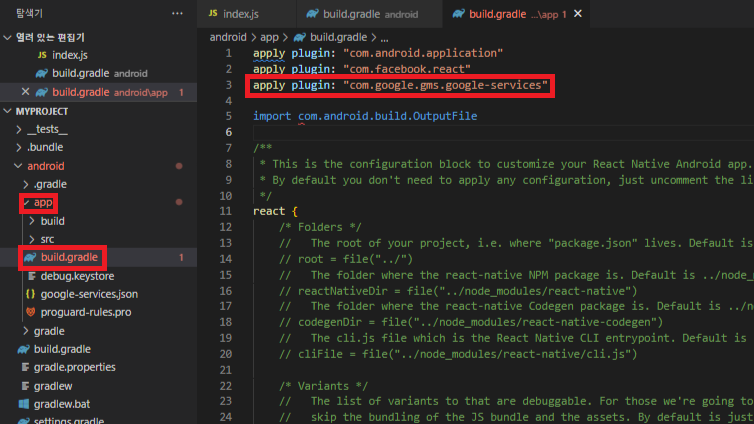
Task: Open the explorer more actions ellipsis menu
Action: 177,13
